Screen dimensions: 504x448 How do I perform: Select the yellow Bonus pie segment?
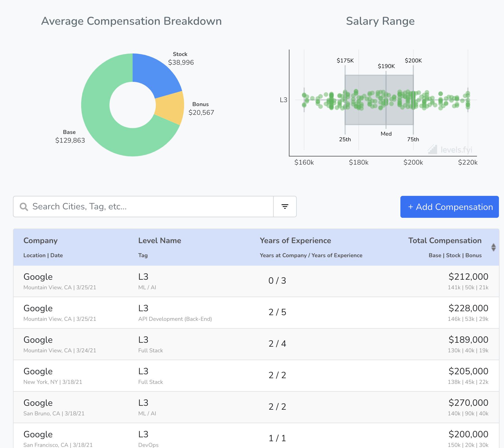click(170, 108)
